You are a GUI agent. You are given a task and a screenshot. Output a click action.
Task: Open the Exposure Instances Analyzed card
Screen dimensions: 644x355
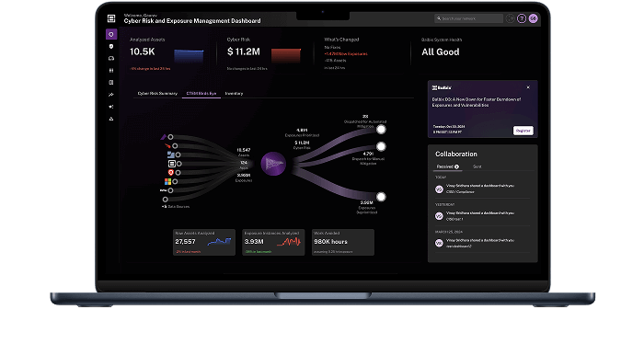[273, 242]
